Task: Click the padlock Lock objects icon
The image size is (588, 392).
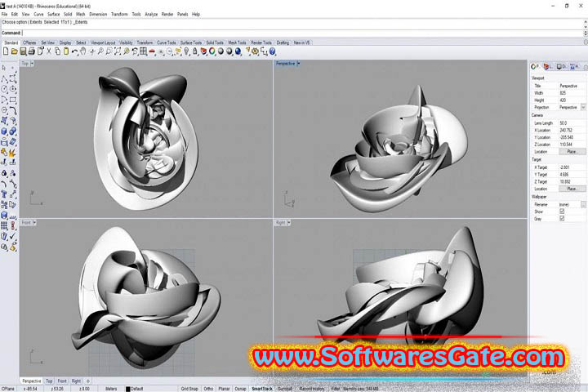Action: click(195, 51)
